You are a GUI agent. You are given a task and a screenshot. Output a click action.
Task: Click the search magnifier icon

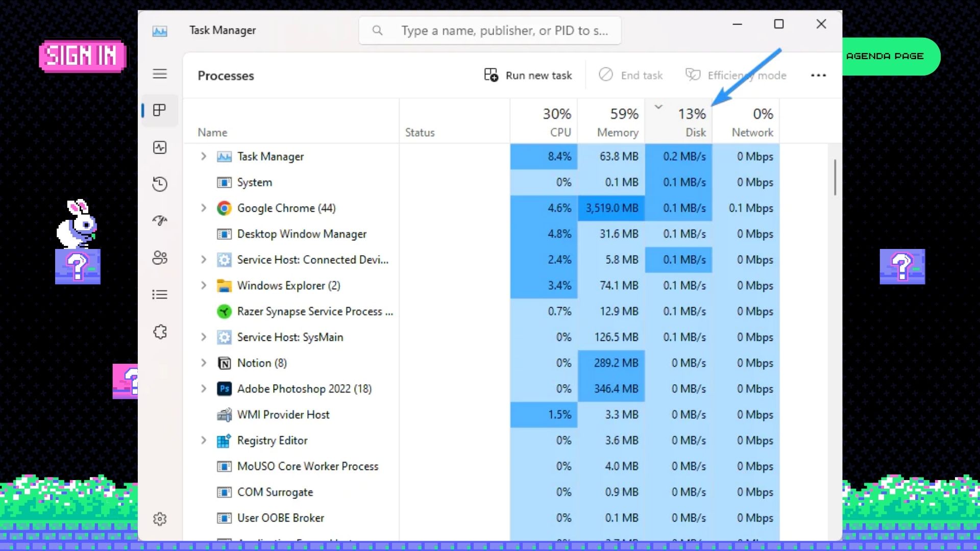click(x=377, y=31)
